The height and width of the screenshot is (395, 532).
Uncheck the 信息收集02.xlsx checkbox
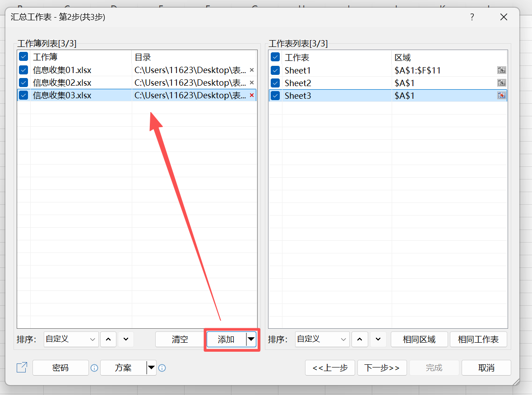click(23, 83)
